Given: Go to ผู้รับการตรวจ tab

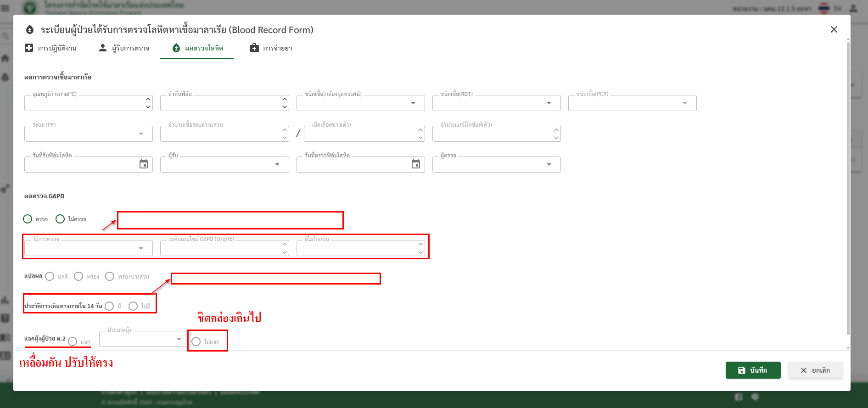Looking at the screenshot, I should 124,48.
